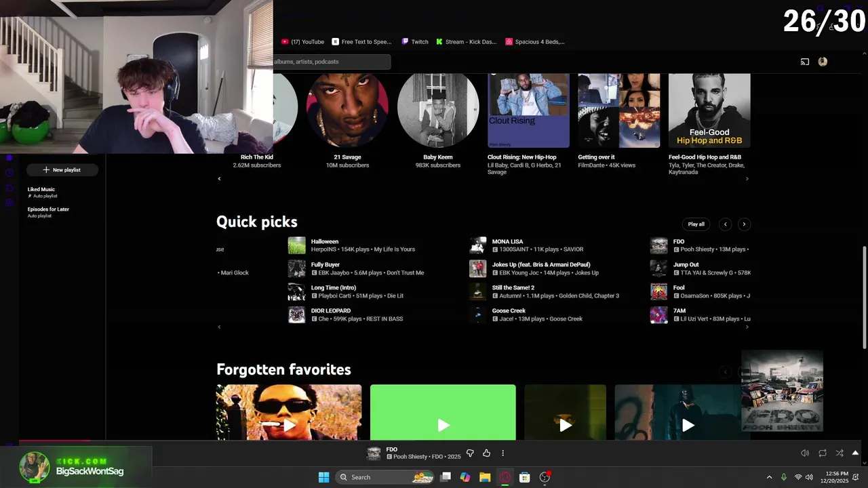Click 1300SAINT artist text
Viewport: 868px width, 488px height.
[x=514, y=249]
